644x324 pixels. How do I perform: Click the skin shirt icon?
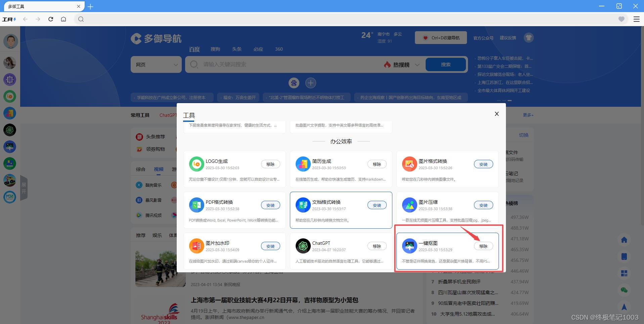tap(529, 38)
